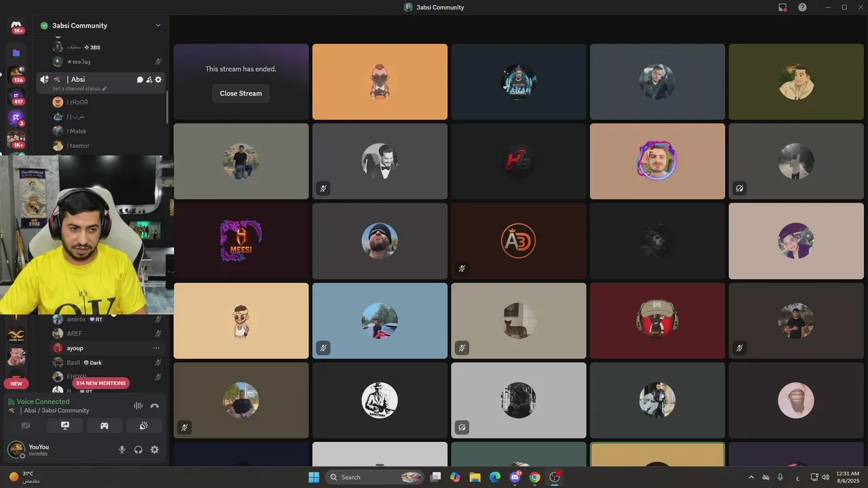Image resolution: width=868 pixels, height=488 pixels.
Task: Toggle microphone mute
Action: tap(122, 449)
